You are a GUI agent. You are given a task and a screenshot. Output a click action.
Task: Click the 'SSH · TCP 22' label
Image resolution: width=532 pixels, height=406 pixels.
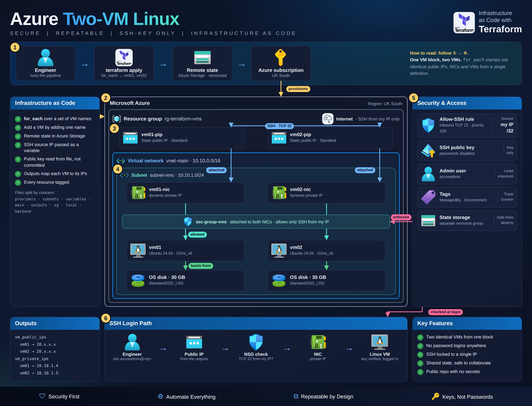(279, 126)
